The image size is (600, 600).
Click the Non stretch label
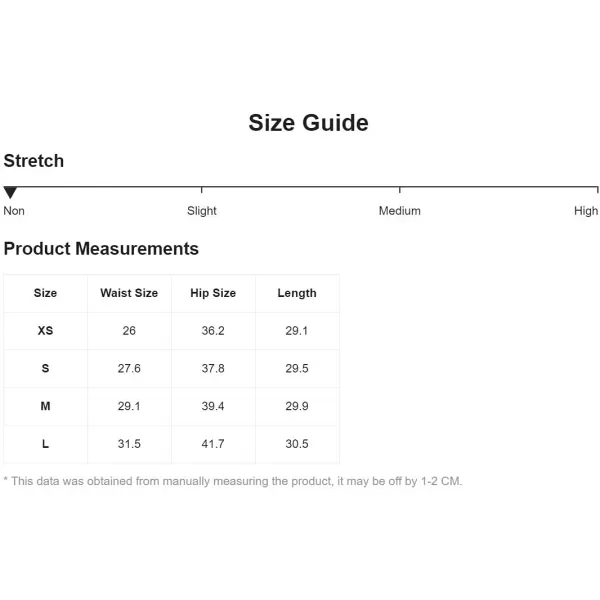point(14,211)
